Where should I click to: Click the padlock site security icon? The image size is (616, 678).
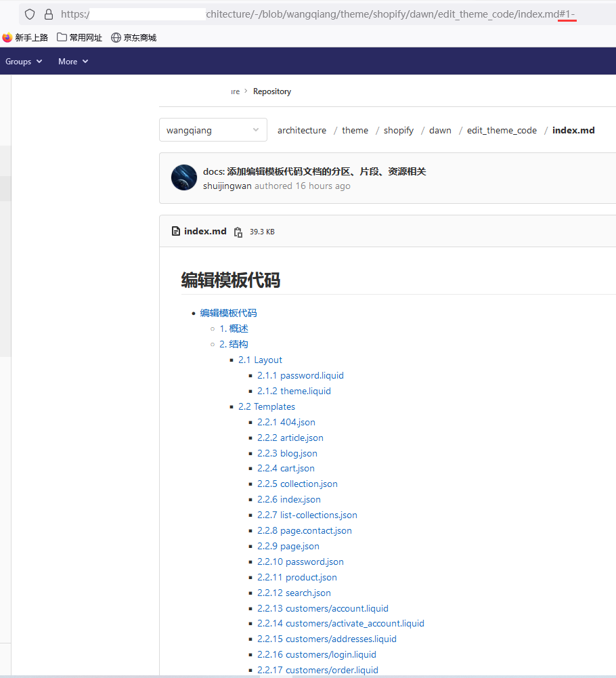tap(49, 14)
